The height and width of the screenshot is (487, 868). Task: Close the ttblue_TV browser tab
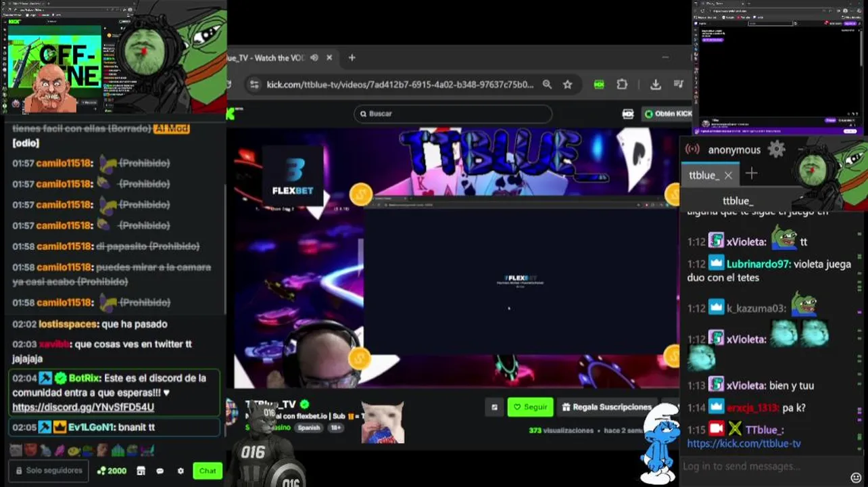tap(329, 57)
